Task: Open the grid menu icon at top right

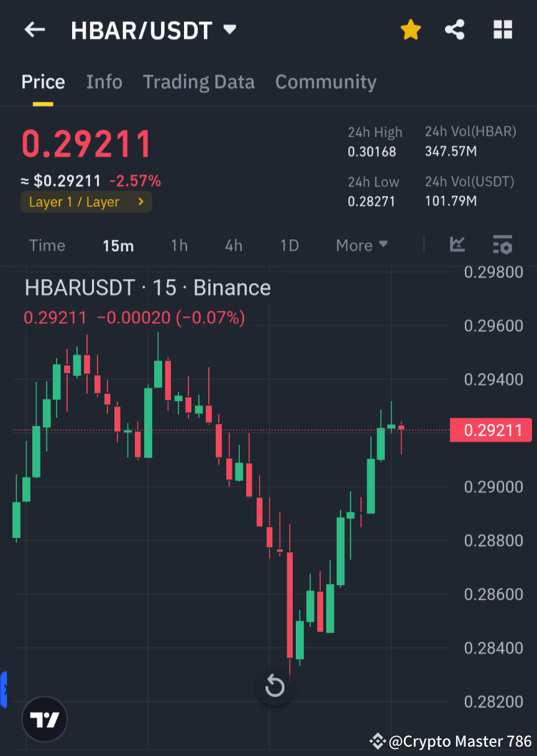Action: [502, 29]
